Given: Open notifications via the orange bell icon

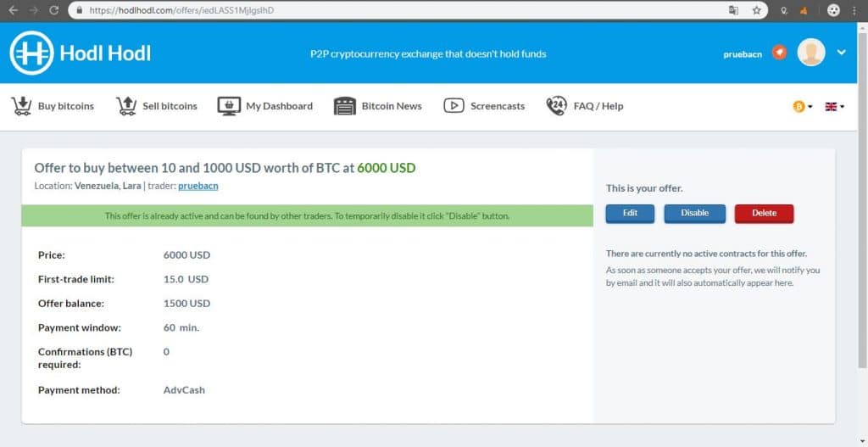Looking at the screenshot, I should click(780, 53).
